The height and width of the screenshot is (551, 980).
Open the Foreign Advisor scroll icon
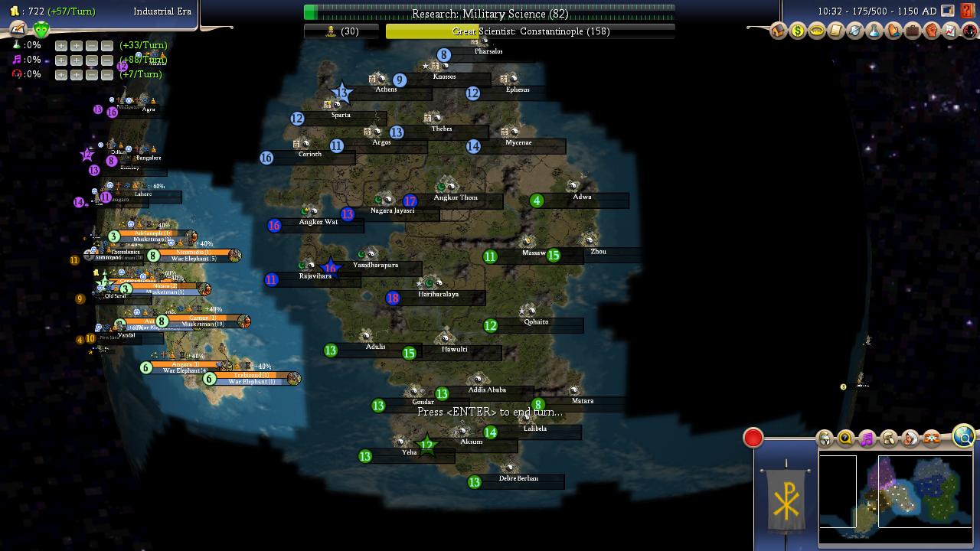(x=836, y=31)
